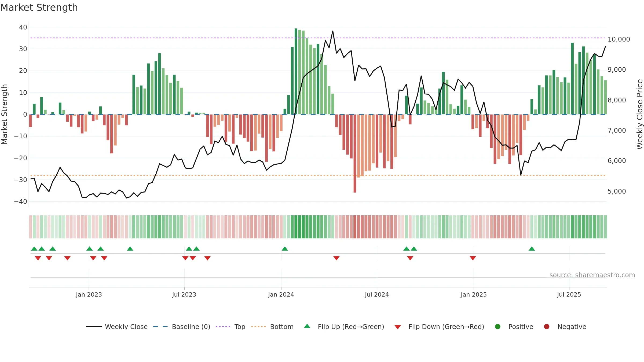644x362 pixels.
Task: Toggle the Baseline (0) legend entry
Action: pyautogui.click(x=181, y=327)
